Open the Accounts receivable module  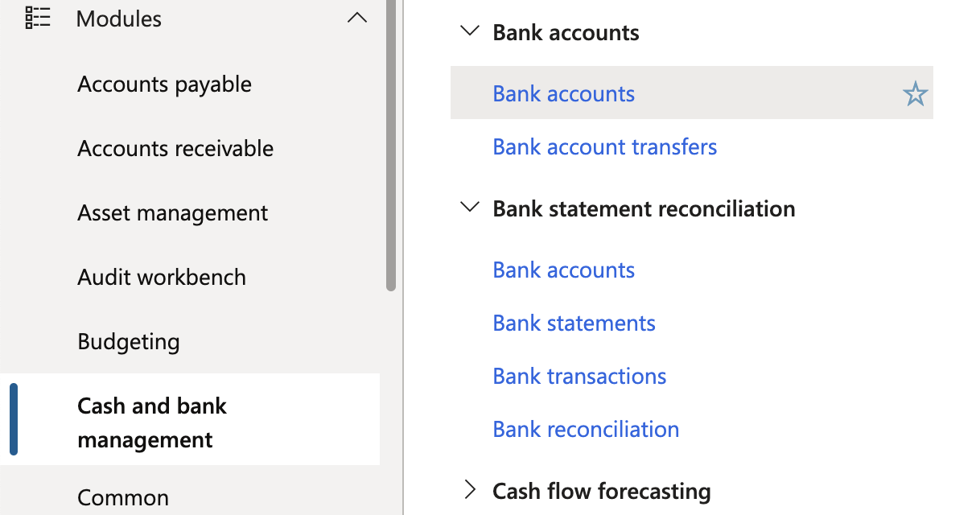[x=175, y=148]
